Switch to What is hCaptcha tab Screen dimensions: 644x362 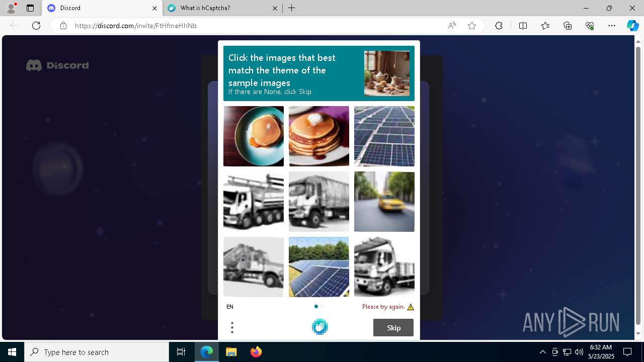tap(223, 8)
